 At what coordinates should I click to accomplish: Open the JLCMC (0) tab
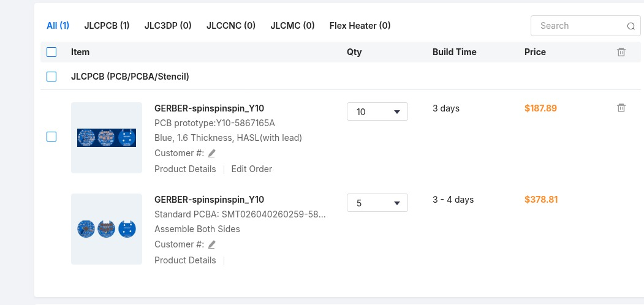click(x=292, y=26)
